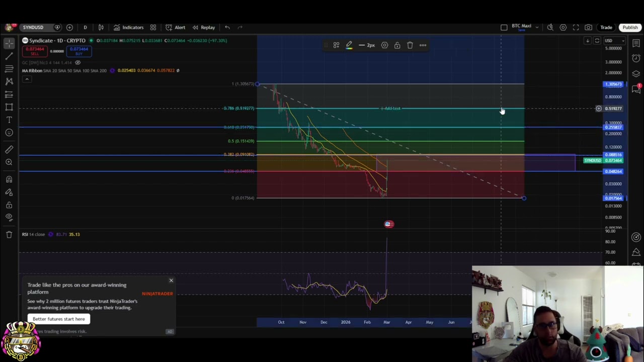Publish the chart idea

pos(630,27)
